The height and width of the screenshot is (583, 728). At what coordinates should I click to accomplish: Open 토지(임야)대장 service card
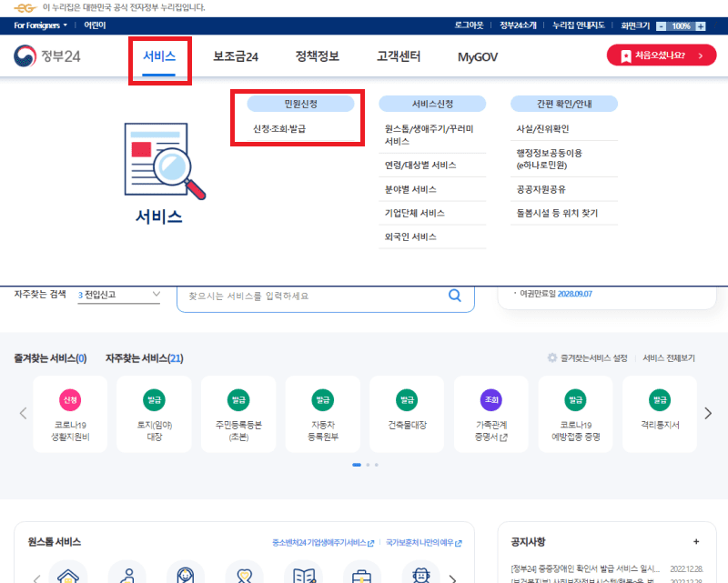154,414
